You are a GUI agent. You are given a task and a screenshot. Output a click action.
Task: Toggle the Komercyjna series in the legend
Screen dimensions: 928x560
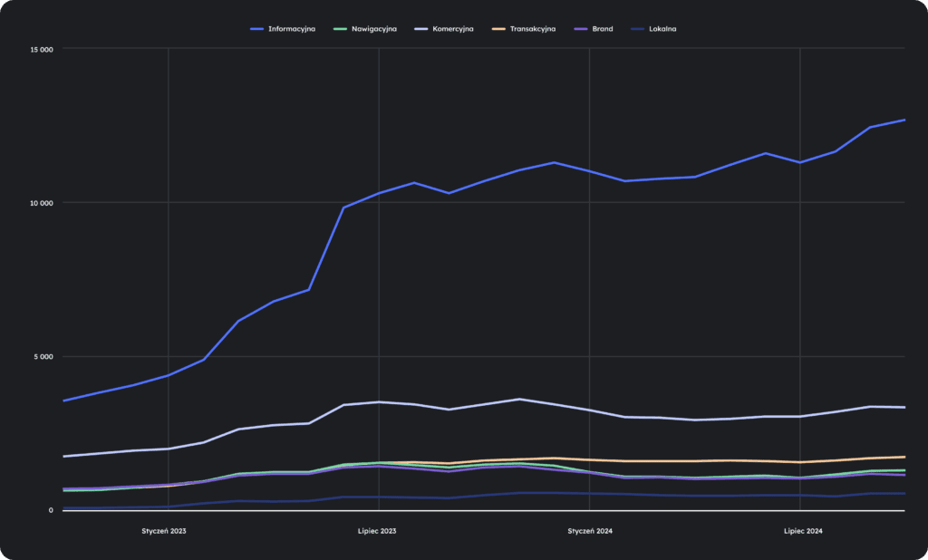point(444,28)
